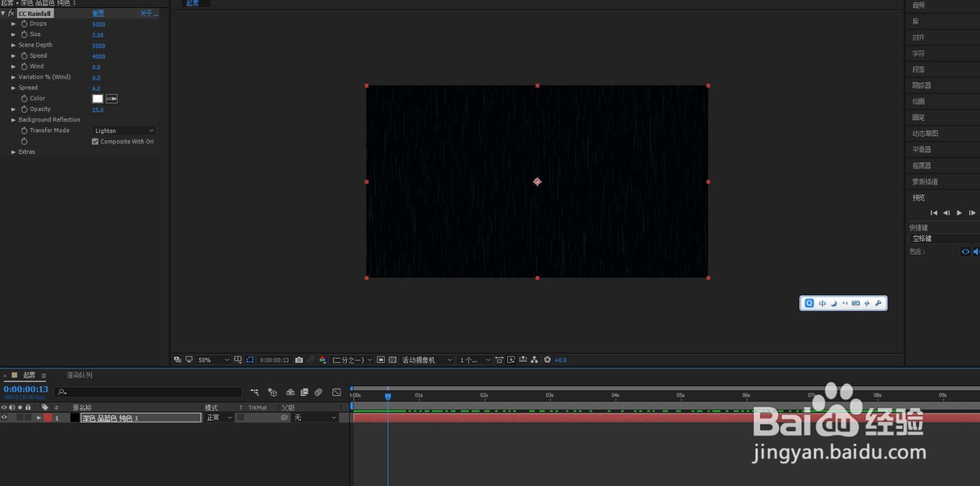
Task: Step to previous frame in preview
Action: click(946, 213)
